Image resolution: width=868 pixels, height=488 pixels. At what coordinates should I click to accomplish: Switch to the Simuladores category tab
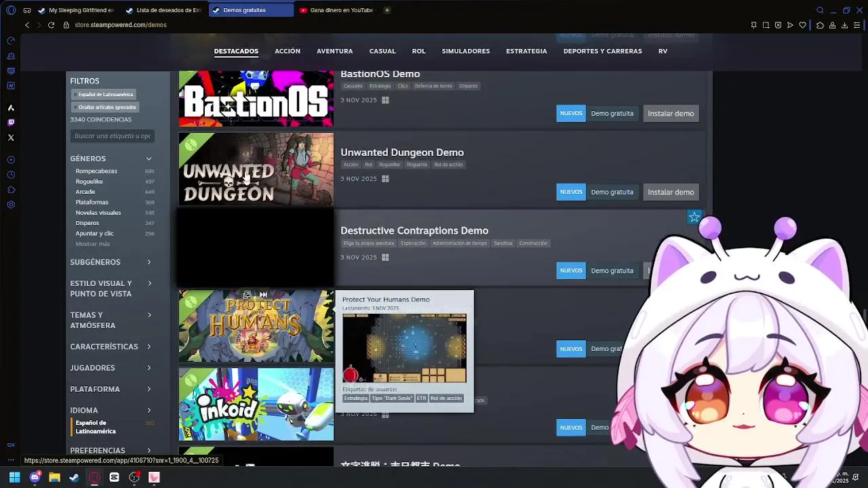[466, 51]
